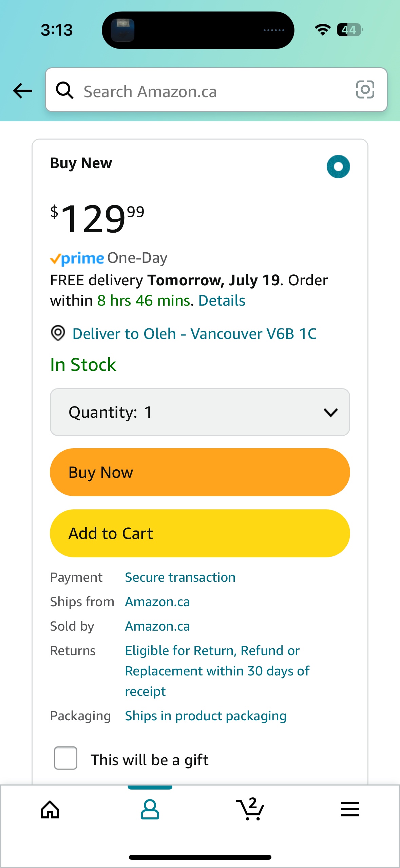Change delivery address via 'Deliver to Oleh' link

click(194, 334)
